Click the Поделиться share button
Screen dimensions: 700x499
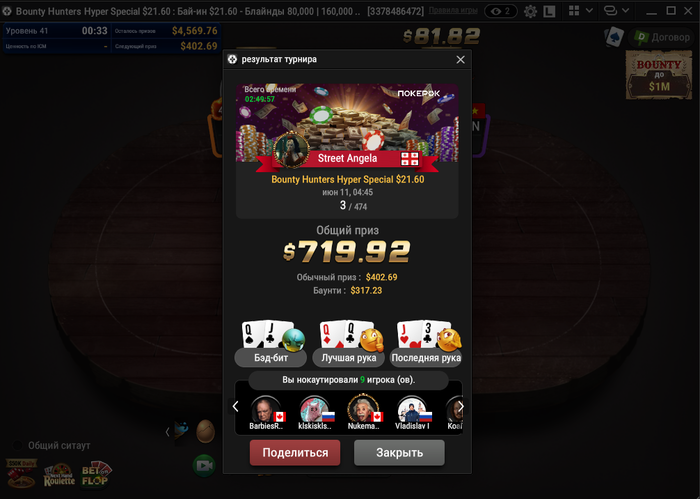click(x=295, y=453)
